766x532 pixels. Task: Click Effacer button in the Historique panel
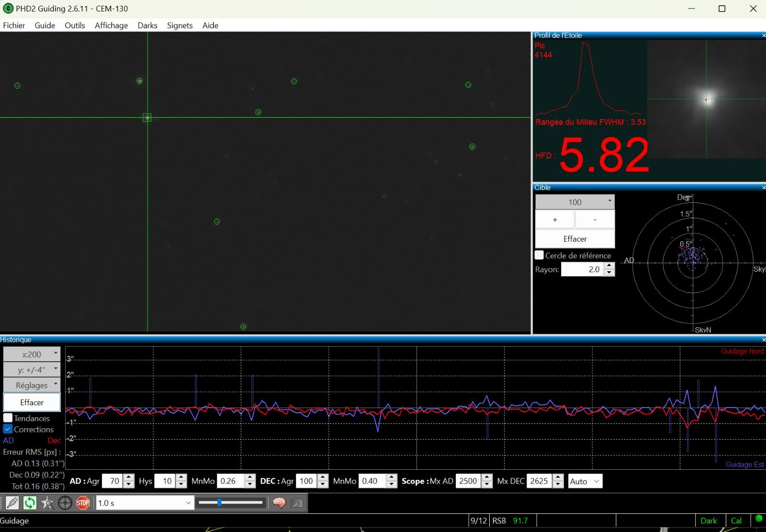tap(32, 402)
